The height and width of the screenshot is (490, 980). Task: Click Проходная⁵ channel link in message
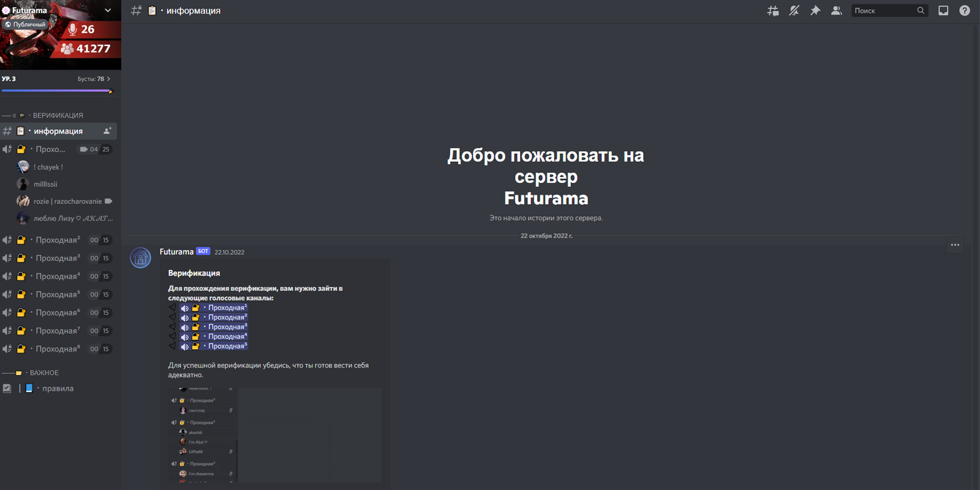click(227, 346)
